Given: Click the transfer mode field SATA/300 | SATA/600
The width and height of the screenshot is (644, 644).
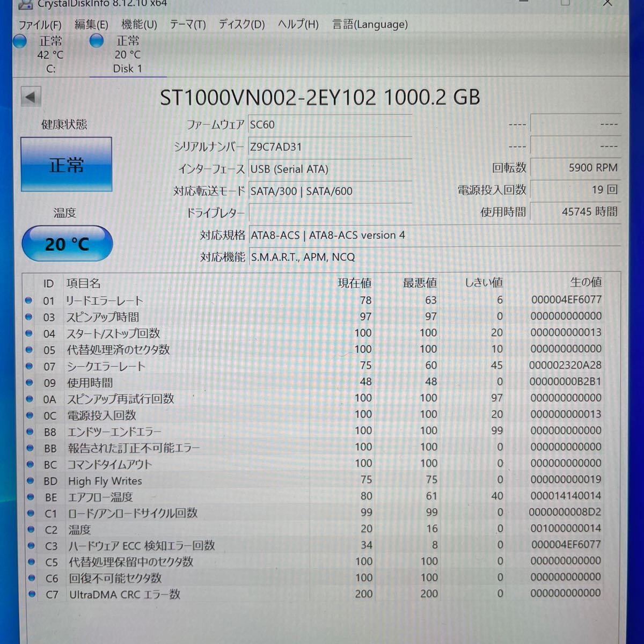Looking at the screenshot, I should pyautogui.click(x=330, y=191).
